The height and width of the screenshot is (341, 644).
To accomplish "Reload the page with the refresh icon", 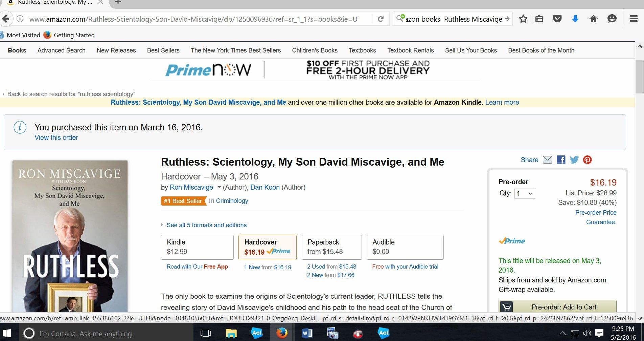I will click(381, 19).
